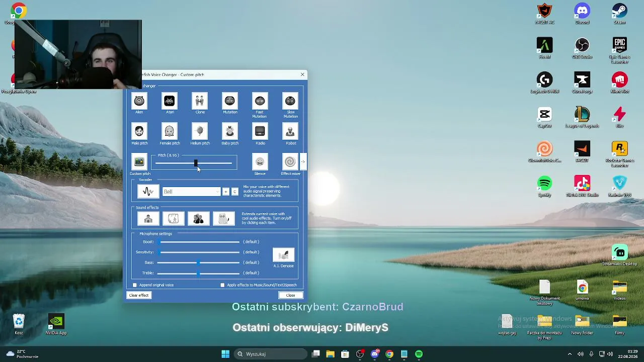Image resolution: width=644 pixels, height=362 pixels.
Task: Open the Windows Start menu
Action: click(x=225, y=354)
